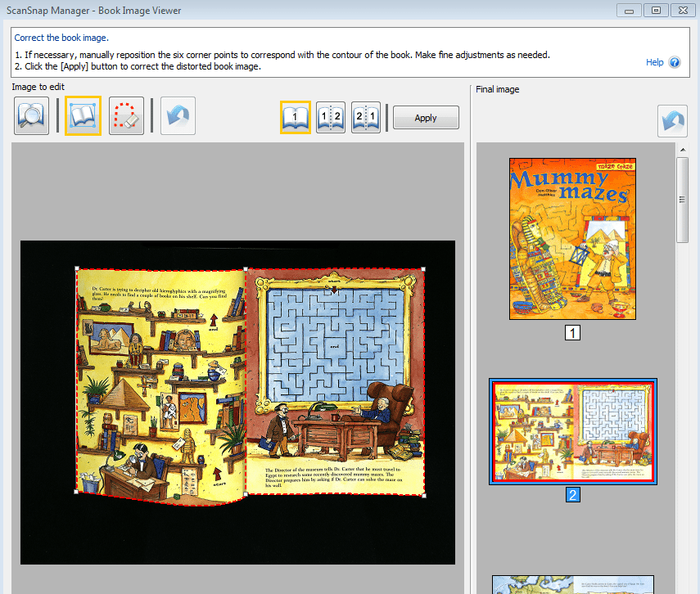Choose split pages 1-2 output mode
Viewport: 700px width, 594px height.
[x=331, y=117]
